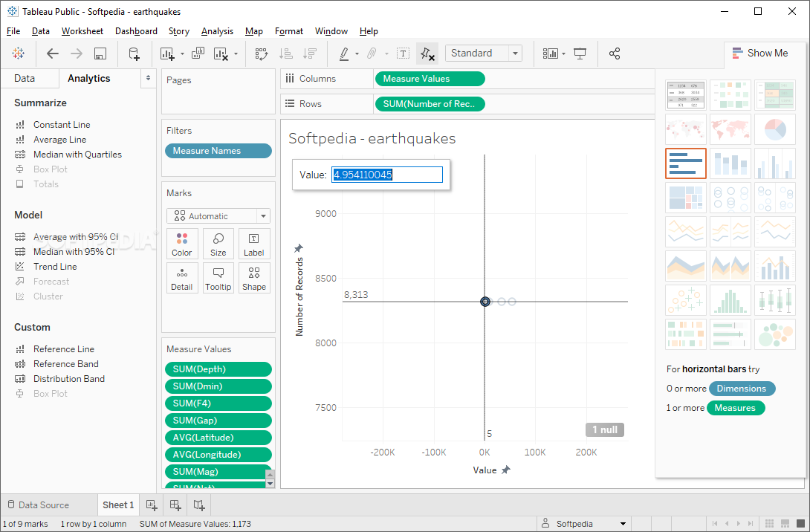The height and width of the screenshot is (532, 810).
Task: Select the horizontal bars chart thumbnail
Action: [685, 163]
